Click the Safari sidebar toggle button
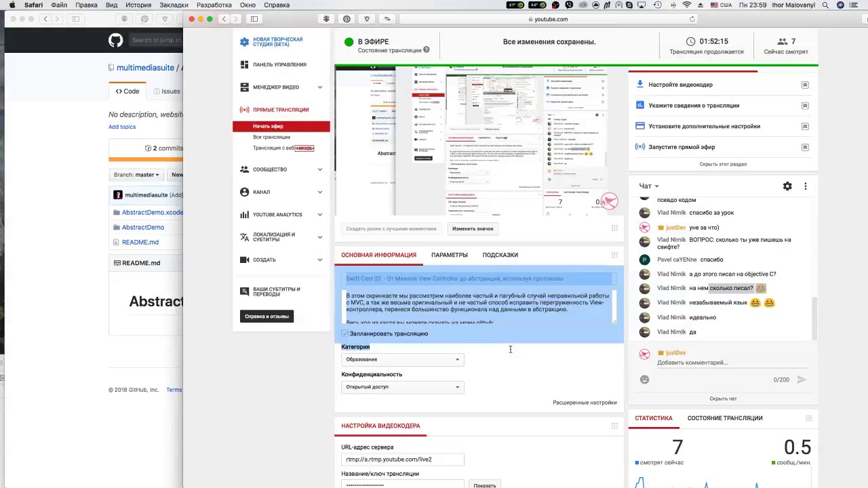The height and width of the screenshot is (488, 868). [x=254, y=19]
